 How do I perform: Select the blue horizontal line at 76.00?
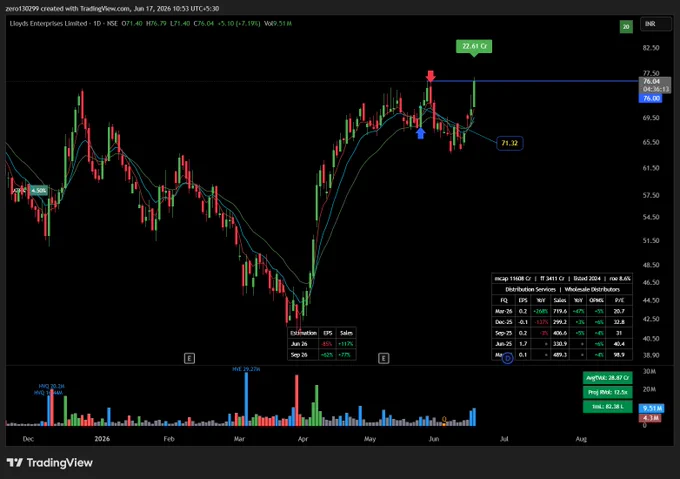536,81
